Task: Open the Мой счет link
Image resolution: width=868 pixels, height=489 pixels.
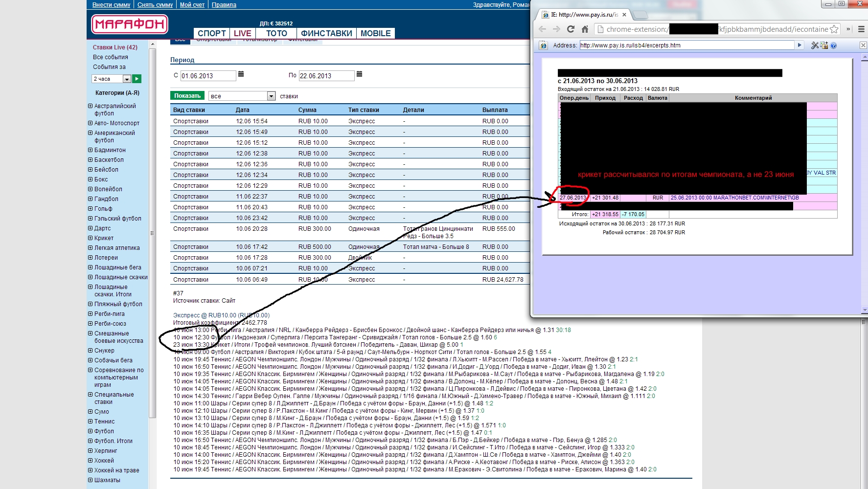Action: (192, 5)
